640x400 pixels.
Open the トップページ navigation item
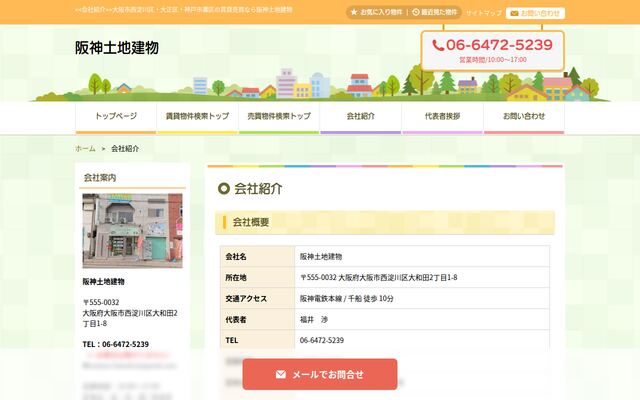[x=116, y=117]
